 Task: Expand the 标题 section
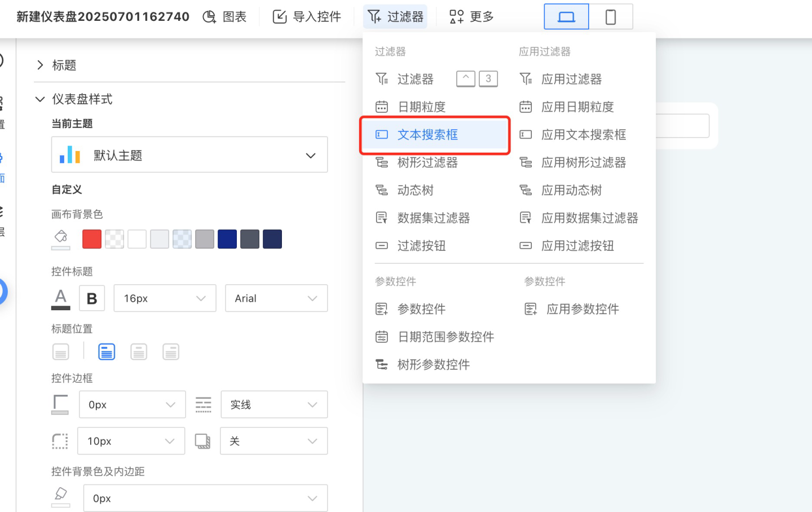click(x=40, y=65)
